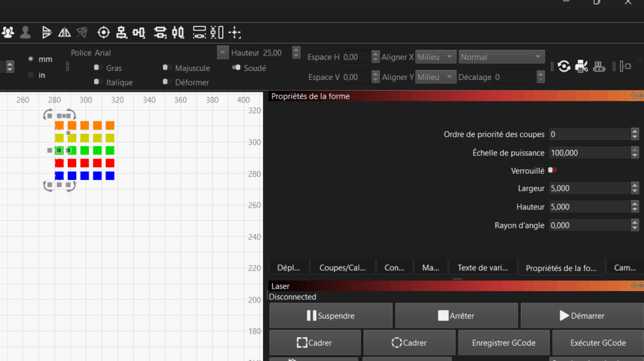
Task: Select the last blue square on canvas
Action: pyautogui.click(x=109, y=175)
